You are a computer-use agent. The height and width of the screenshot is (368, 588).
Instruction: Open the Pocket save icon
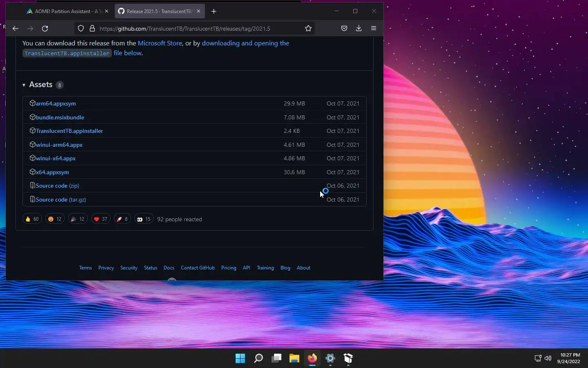pos(344,29)
